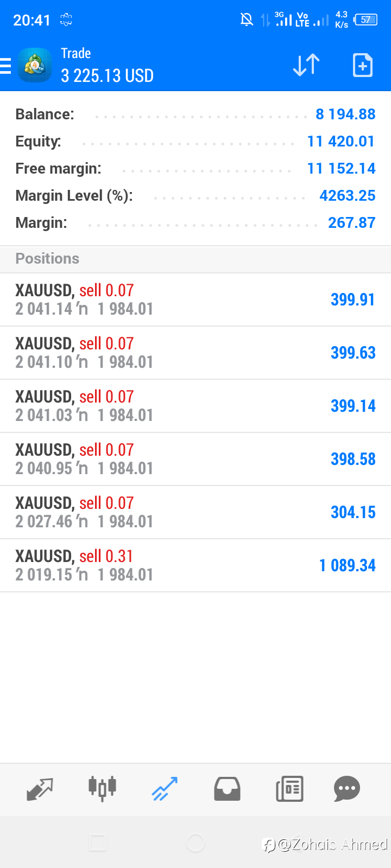The image size is (391, 868).
Task: Create a new order with the plus document icon
Action: tap(362, 65)
